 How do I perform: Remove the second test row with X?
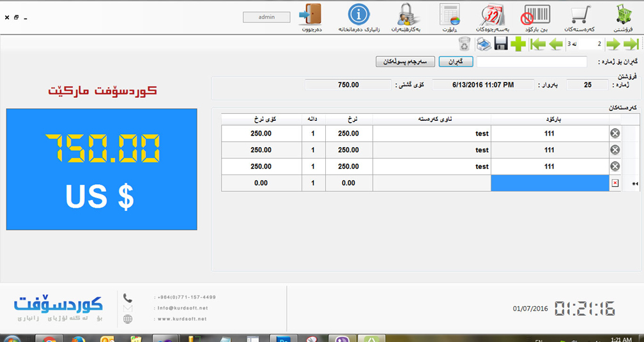pos(615,150)
